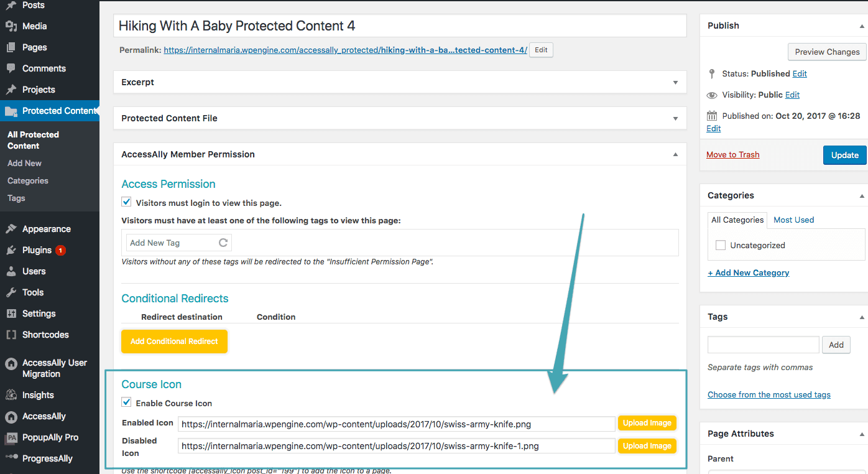Open Add New under Protected Content
This screenshot has width=868, height=474.
point(25,163)
